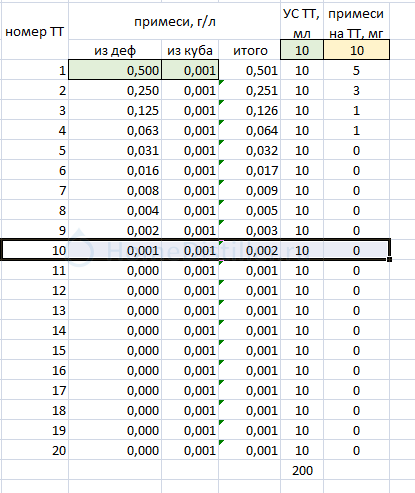Select примеси cell with value 5
The height and width of the screenshot is (493, 415).
point(356,70)
